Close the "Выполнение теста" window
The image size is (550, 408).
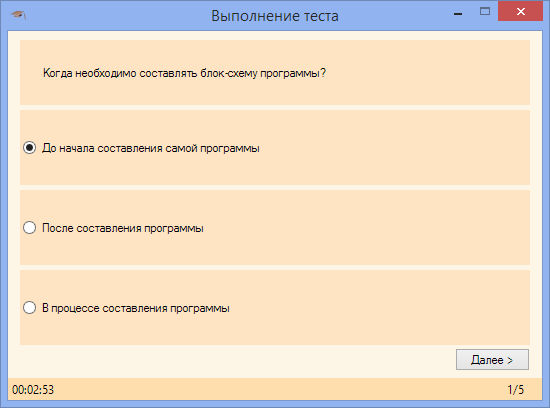point(521,12)
